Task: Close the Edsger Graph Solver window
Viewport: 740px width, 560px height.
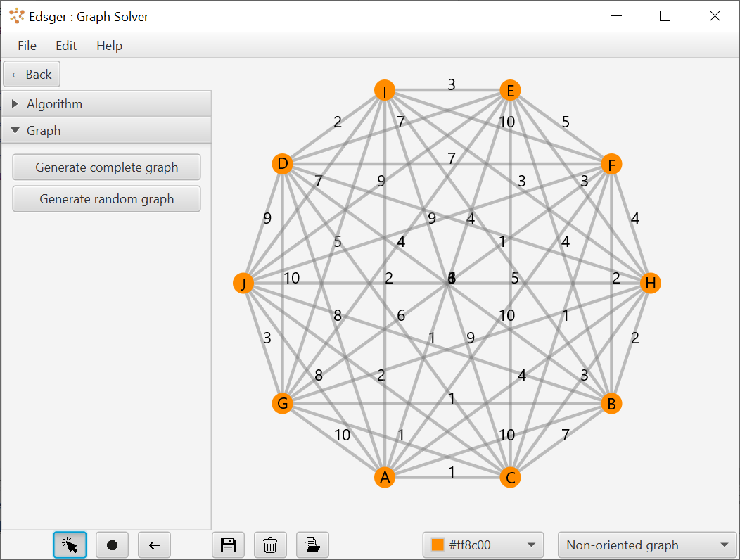Action: [x=715, y=16]
